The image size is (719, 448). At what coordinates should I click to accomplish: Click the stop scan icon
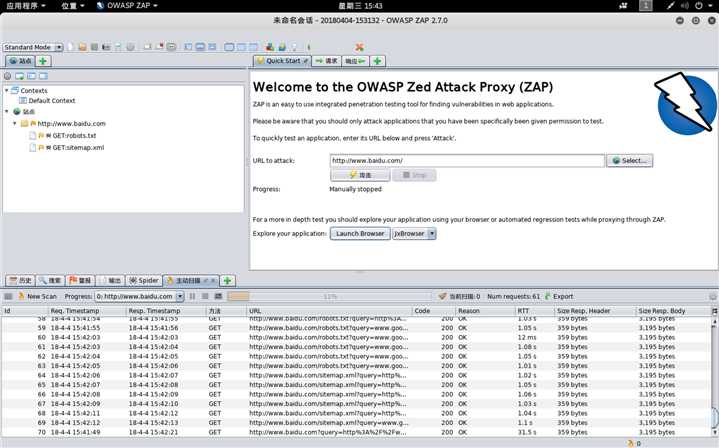coord(205,296)
